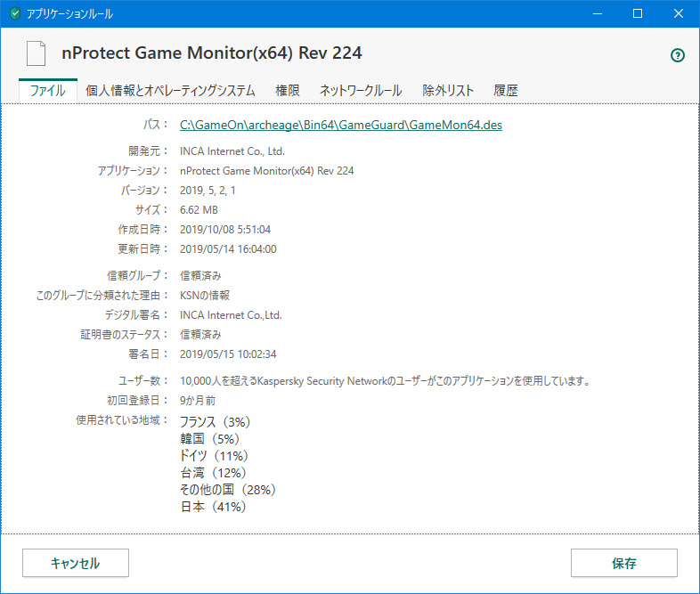Click the title nProtect Game Monitor(x64) Rev 224
The width and height of the screenshot is (700, 594).
(x=212, y=53)
